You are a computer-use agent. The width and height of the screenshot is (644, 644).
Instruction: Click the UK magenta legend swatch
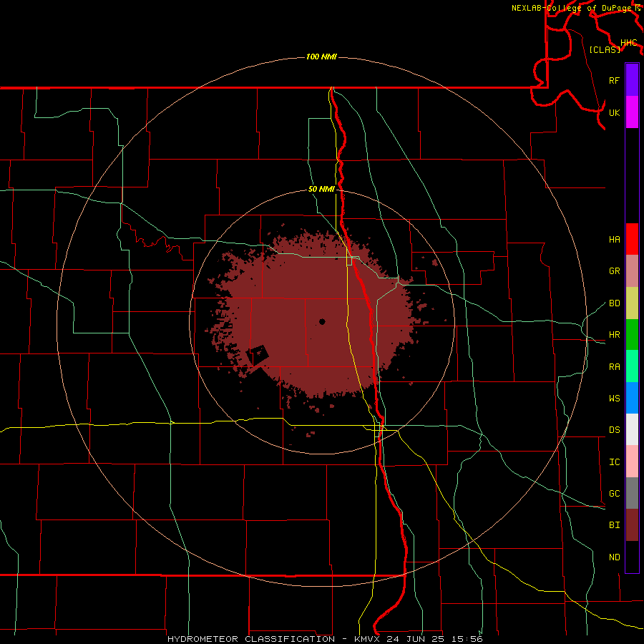coord(632,112)
